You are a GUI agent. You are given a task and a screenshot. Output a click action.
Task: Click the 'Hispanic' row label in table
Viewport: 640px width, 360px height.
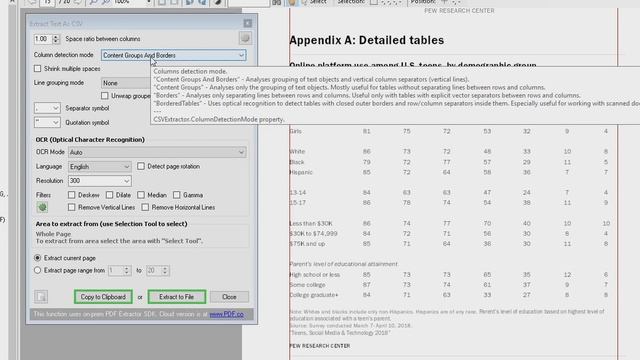tap(301, 172)
